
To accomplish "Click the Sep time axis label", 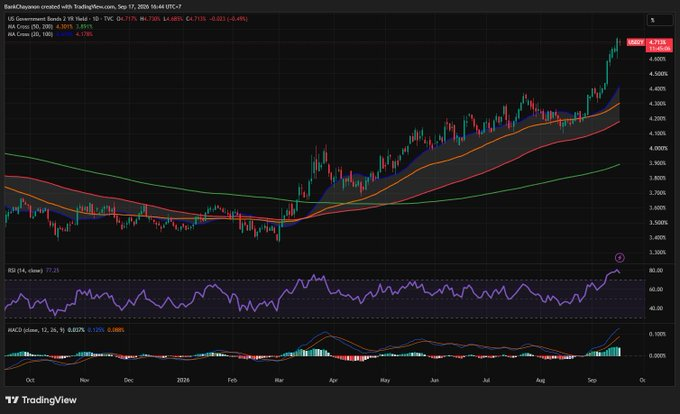I will (592, 380).
